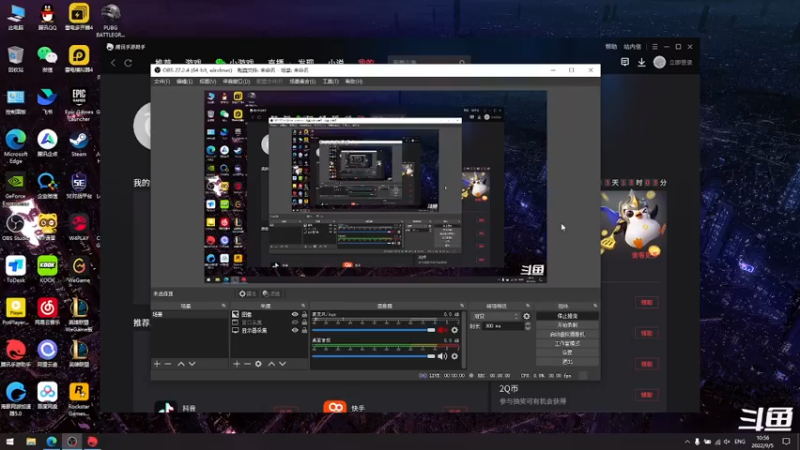This screenshot has width=800, height=450.
Task: Open Windows Start button on taskbar
Action: click(x=10, y=441)
